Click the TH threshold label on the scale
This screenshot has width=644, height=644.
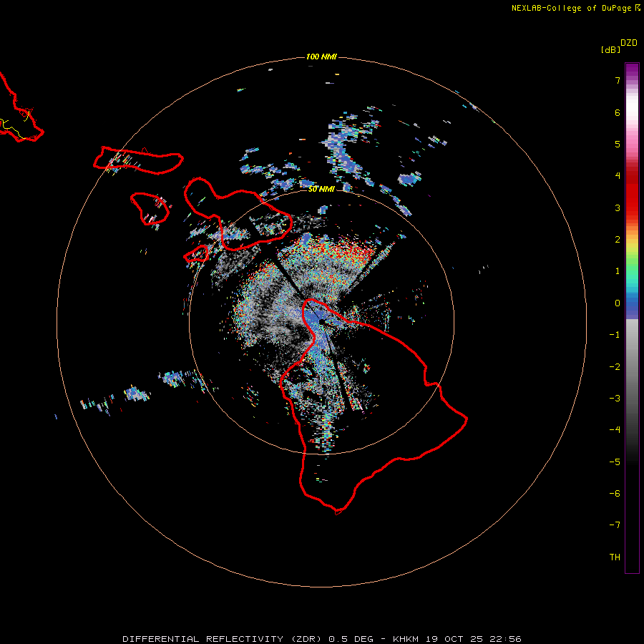615,557
